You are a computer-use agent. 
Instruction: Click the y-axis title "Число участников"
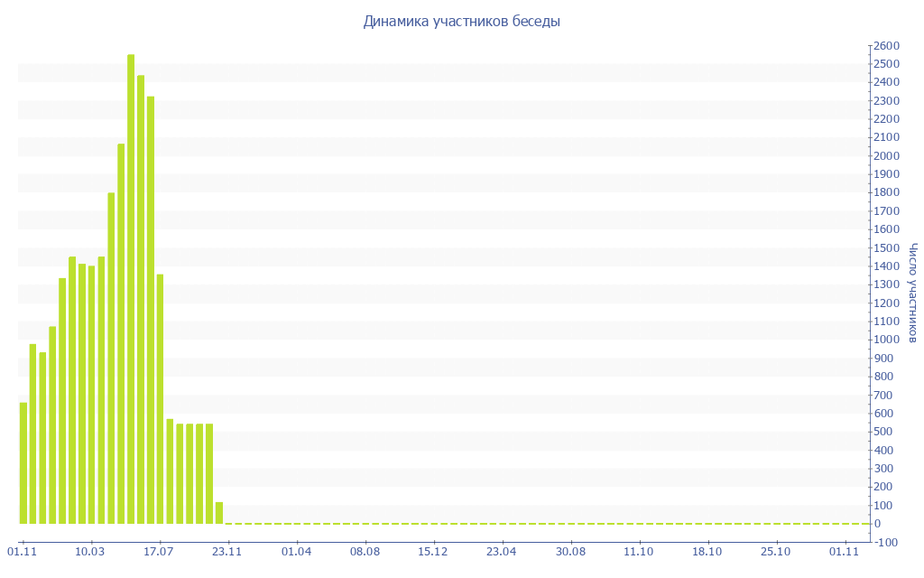(913, 293)
